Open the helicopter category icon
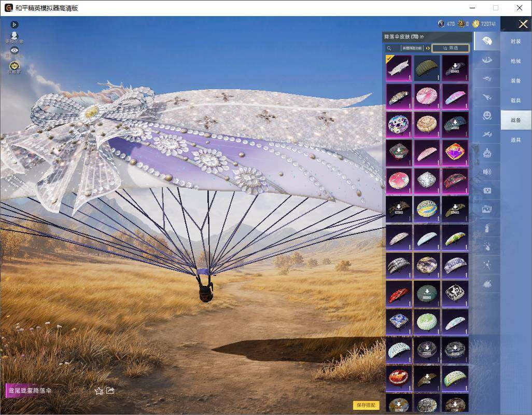The width and height of the screenshot is (532, 415). [487, 79]
